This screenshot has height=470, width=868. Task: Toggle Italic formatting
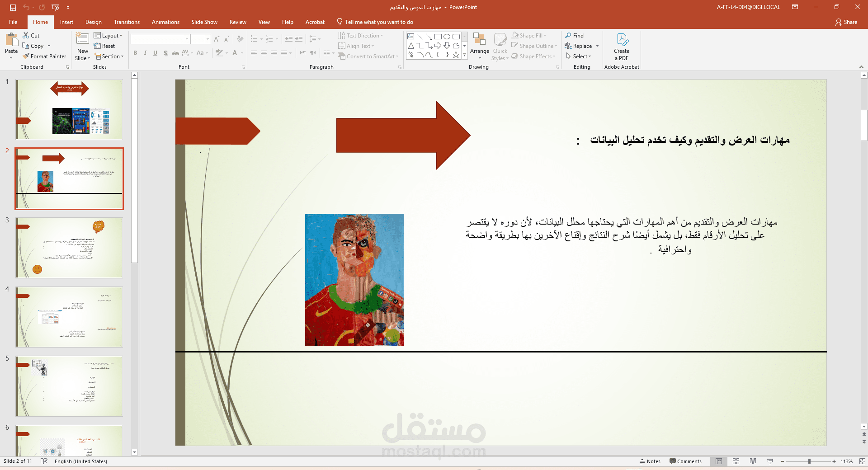click(x=145, y=53)
